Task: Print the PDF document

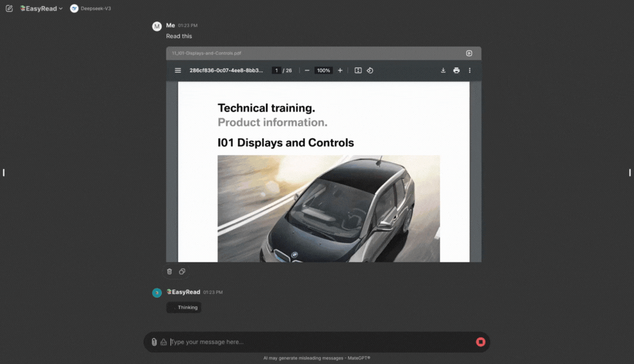Action: pyautogui.click(x=456, y=70)
